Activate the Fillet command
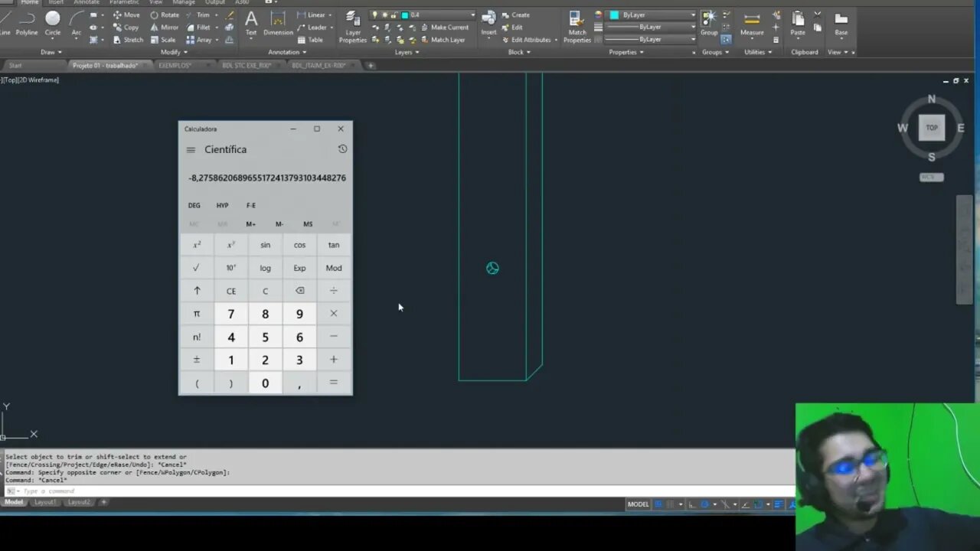The width and height of the screenshot is (980, 551). (198, 28)
